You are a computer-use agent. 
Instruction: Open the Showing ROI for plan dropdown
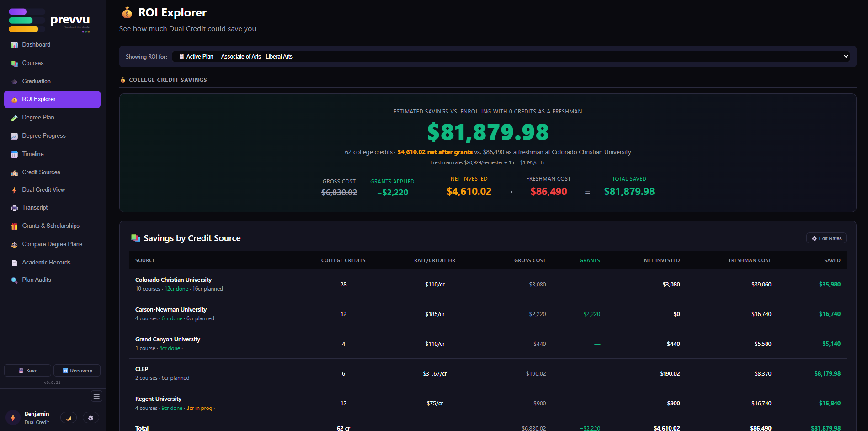point(511,57)
